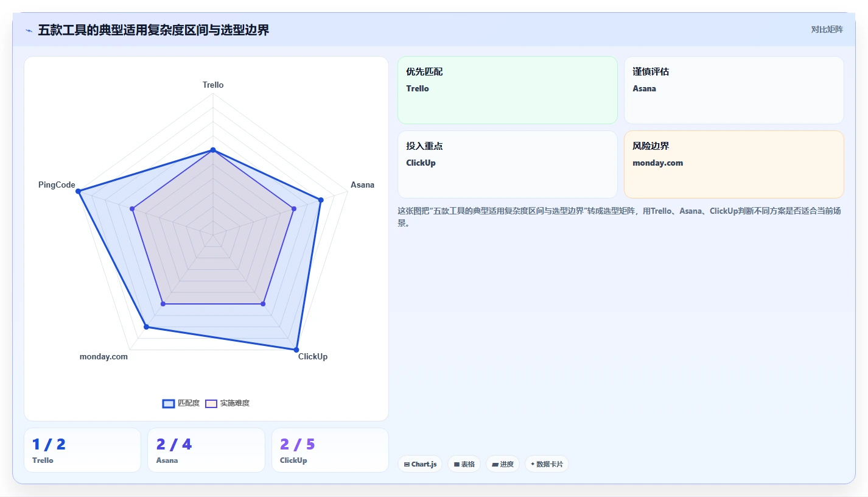Select the 匹配度 data point on PingCode axis

tap(78, 191)
